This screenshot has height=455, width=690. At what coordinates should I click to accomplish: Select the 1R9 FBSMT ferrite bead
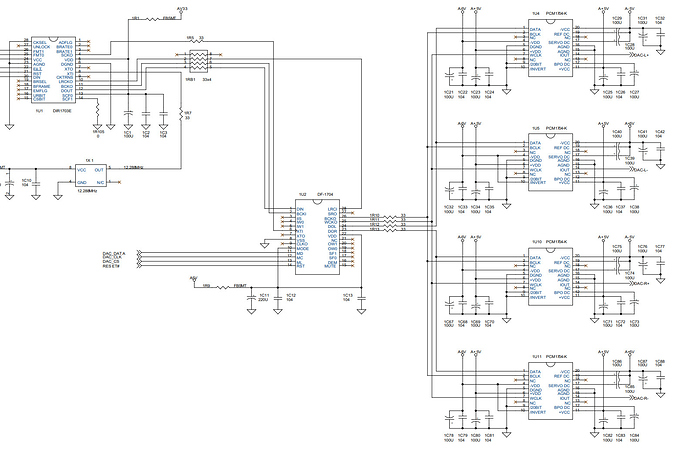[223, 287]
